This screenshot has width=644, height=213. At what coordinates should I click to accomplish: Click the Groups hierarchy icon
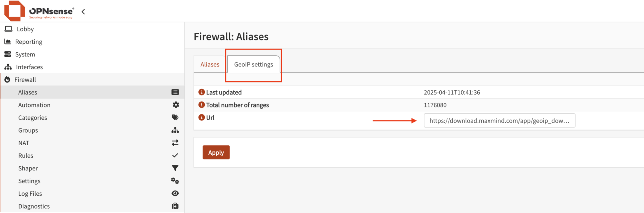(175, 130)
